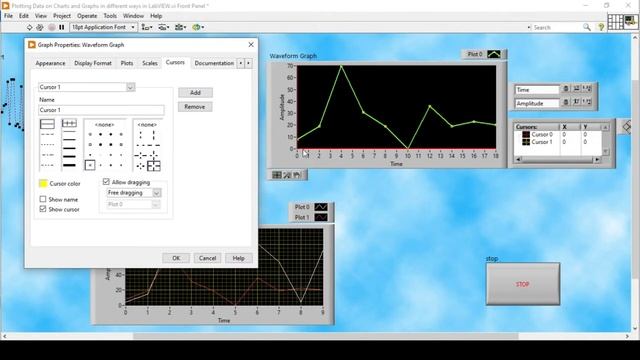
Task: Enable the Show name checkbox
Action: (x=43, y=199)
